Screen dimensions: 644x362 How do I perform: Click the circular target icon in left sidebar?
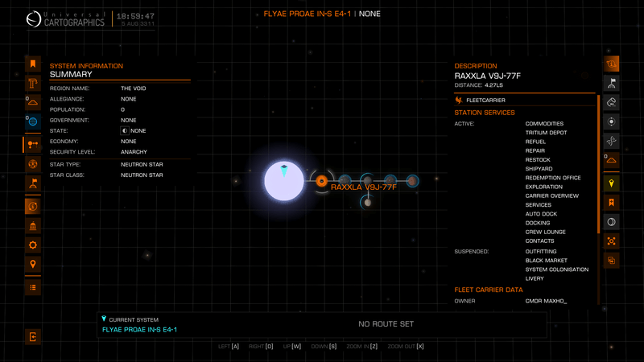[x=33, y=164]
